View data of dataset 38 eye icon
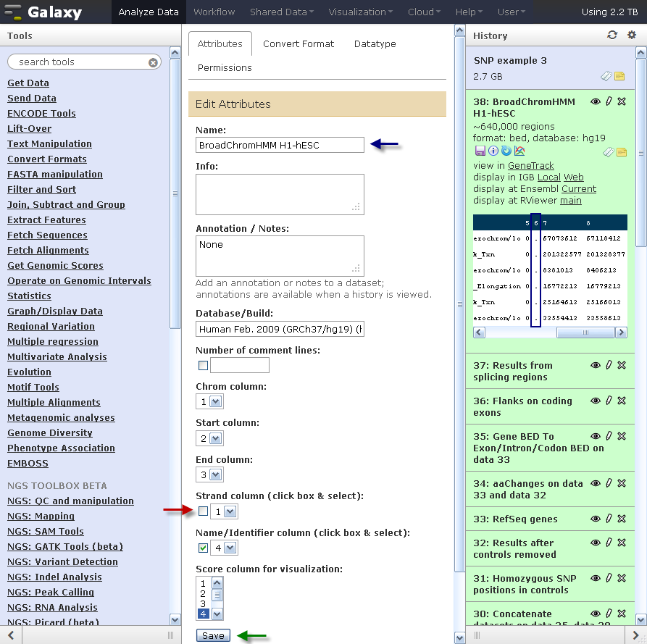The image size is (647, 644). (595, 101)
